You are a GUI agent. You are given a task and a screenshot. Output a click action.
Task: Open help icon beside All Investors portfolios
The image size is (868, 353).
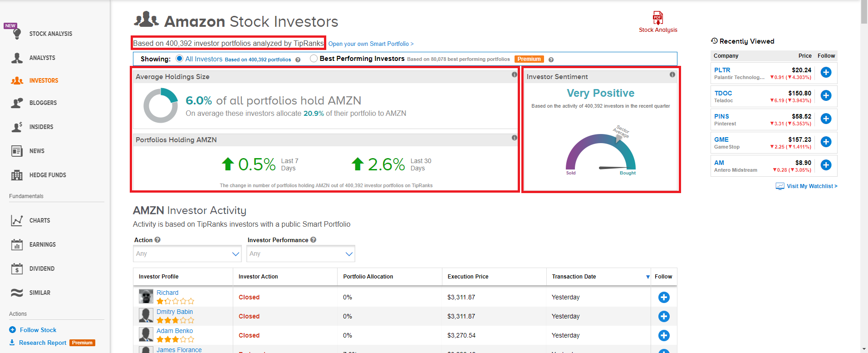[298, 60]
